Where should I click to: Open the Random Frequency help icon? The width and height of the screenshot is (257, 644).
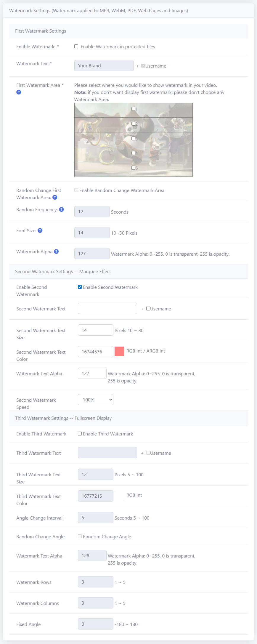(62, 209)
